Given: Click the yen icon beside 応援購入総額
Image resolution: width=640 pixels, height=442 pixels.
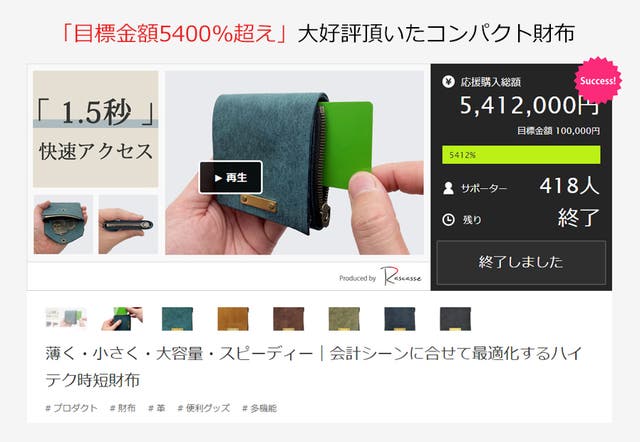Looking at the screenshot, I should (448, 82).
